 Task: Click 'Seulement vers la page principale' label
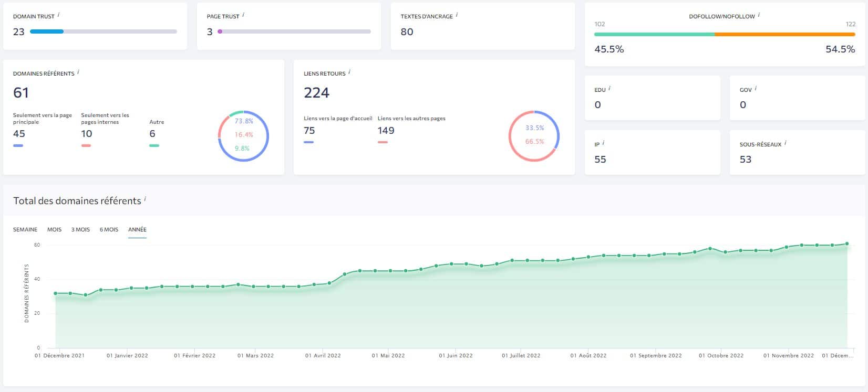43,119
